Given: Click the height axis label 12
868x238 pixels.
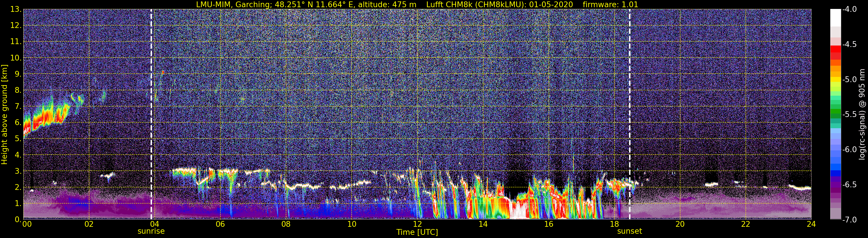Looking at the screenshot, I should [16, 26].
